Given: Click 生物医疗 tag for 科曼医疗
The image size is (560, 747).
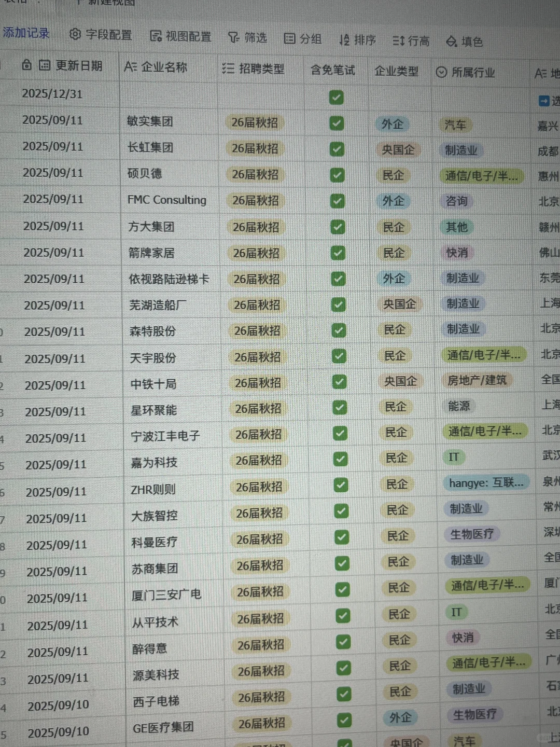Looking at the screenshot, I should [472, 534].
